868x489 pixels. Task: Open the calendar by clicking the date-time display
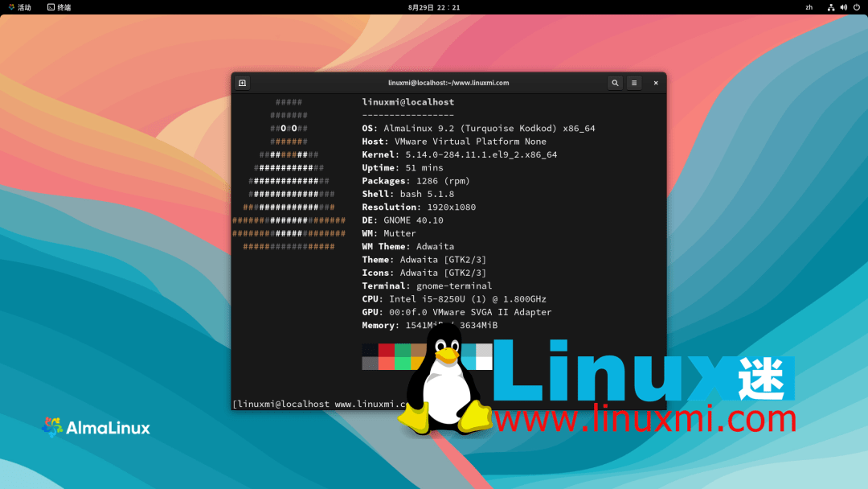click(432, 7)
